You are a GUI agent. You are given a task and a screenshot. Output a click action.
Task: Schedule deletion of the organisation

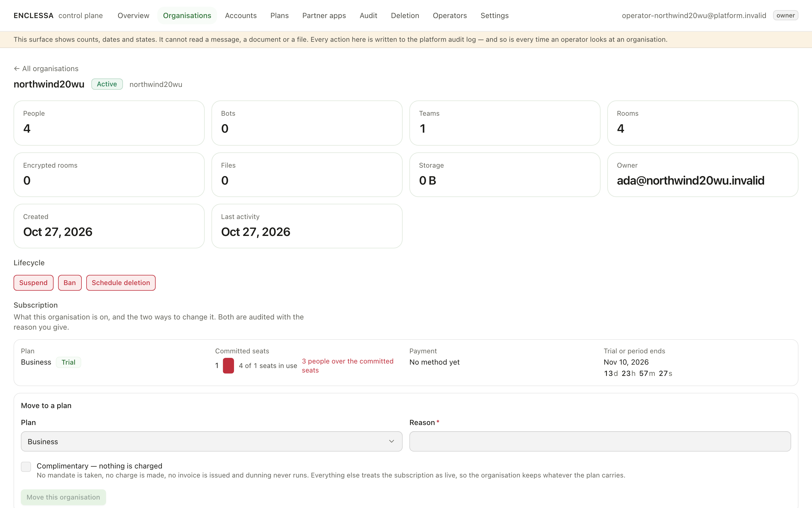121,283
